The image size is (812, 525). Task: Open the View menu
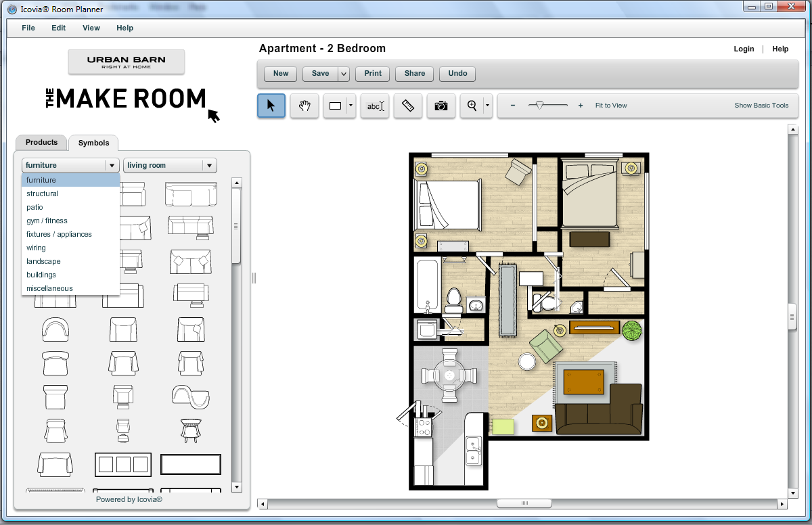[x=91, y=28]
